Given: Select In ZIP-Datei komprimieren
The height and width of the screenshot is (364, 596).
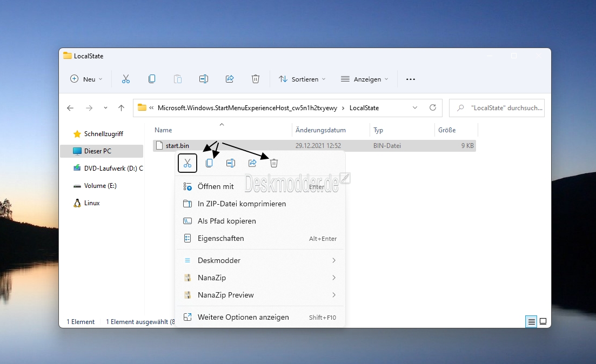Looking at the screenshot, I should pos(260,204).
